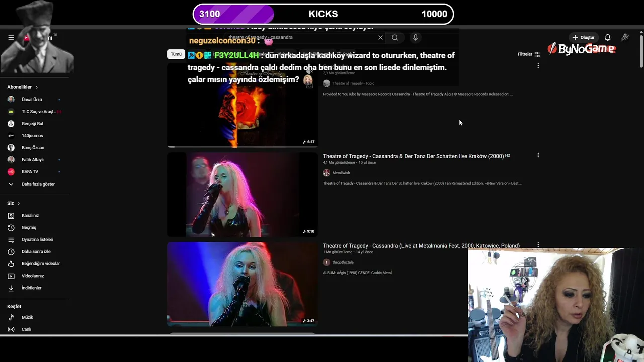Viewport: 644px width, 362px height.
Task: Click the Müzik note icon
Action: coord(11,317)
